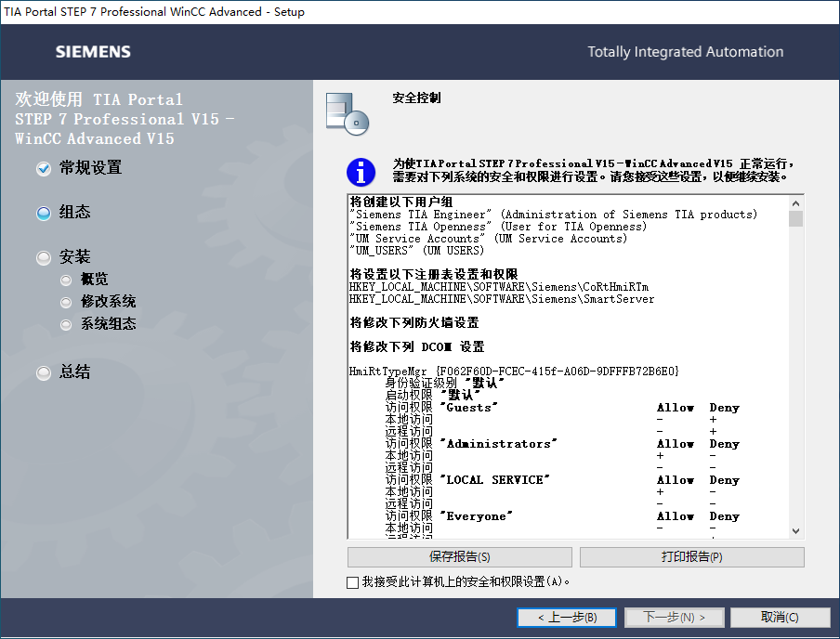This screenshot has height=639, width=840.
Task: Click the report scrollbar down arrow
Action: tap(795, 531)
